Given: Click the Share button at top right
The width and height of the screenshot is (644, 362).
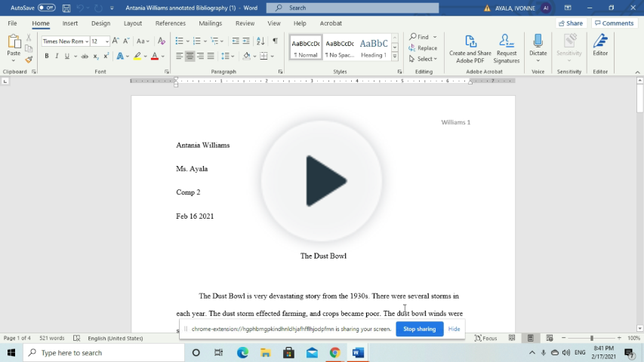Looking at the screenshot, I should (571, 23).
